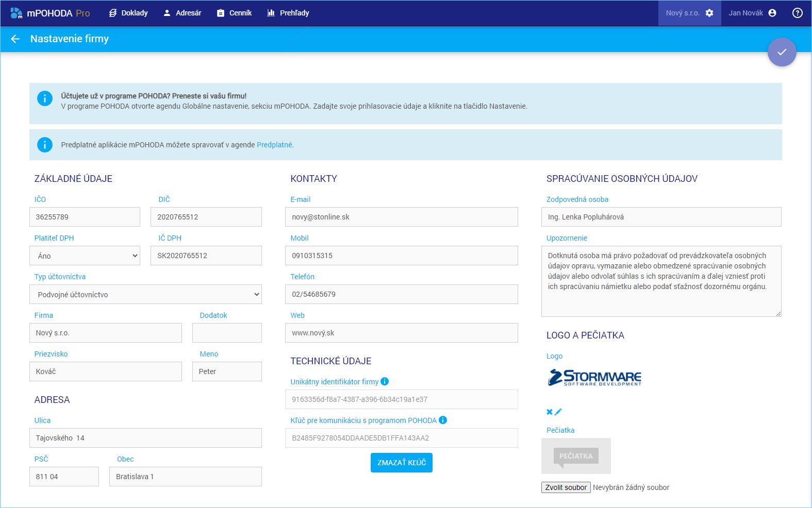The width and height of the screenshot is (812, 508).
Task: Click the Priezvisko field with Kováč
Action: click(x=106, y=371)
